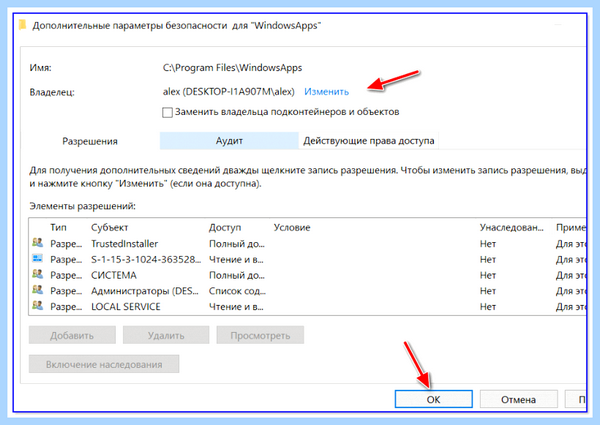Click Нет in the СИСТЕМА row
This screenshot has width=600, height=425.
point(488,275)
